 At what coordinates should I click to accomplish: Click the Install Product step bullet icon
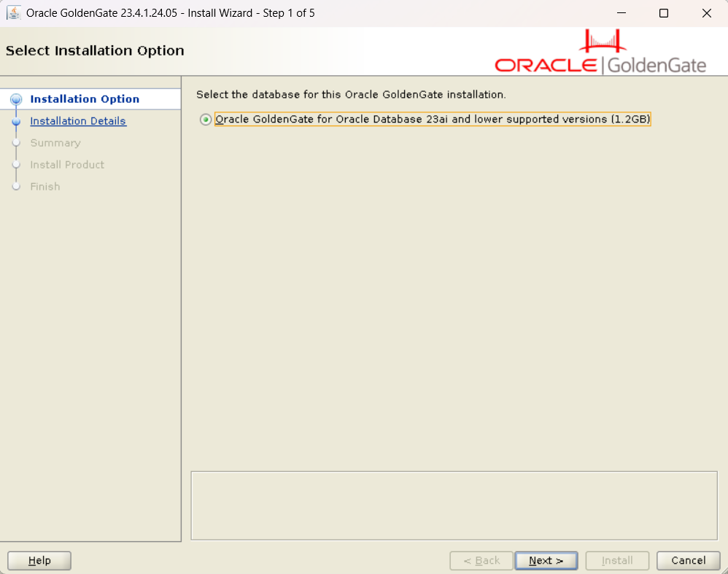point(16,165)
